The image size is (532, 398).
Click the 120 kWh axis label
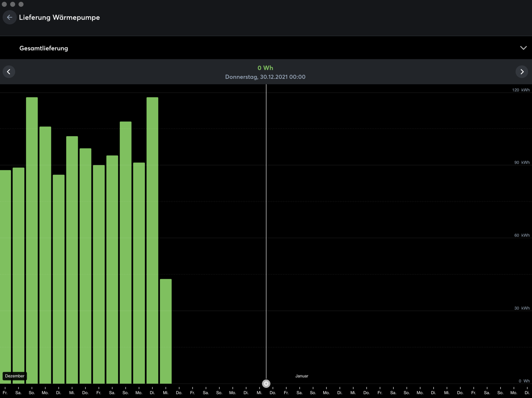521,90
